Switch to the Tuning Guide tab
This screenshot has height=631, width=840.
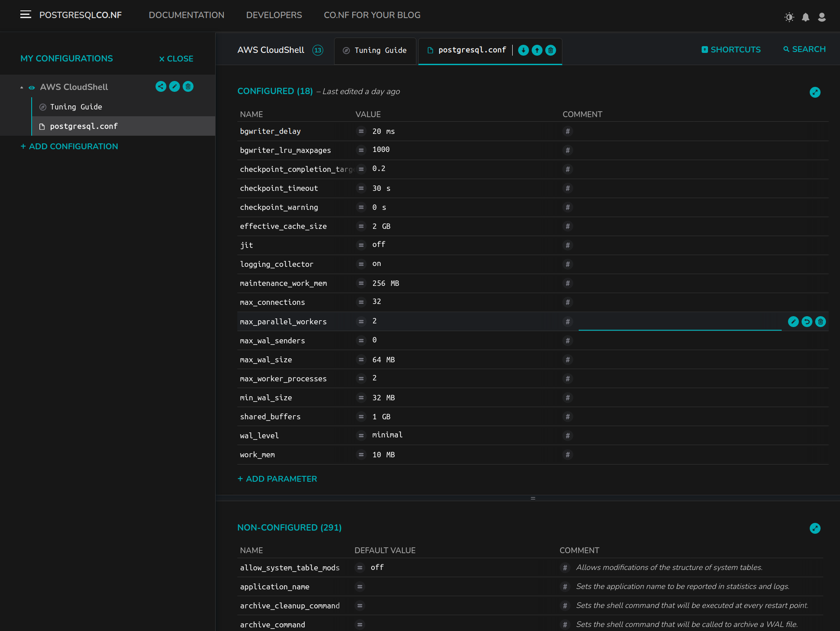(375, 50)
